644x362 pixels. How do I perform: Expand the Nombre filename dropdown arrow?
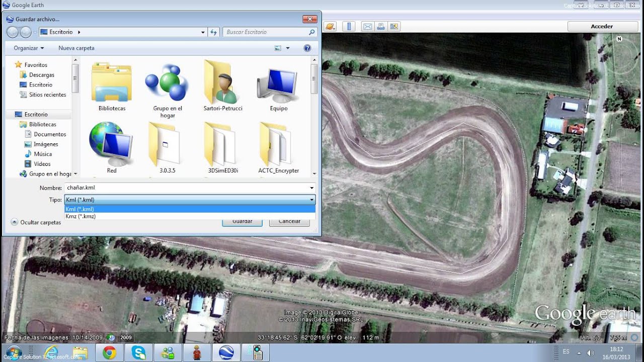[312, 188]
